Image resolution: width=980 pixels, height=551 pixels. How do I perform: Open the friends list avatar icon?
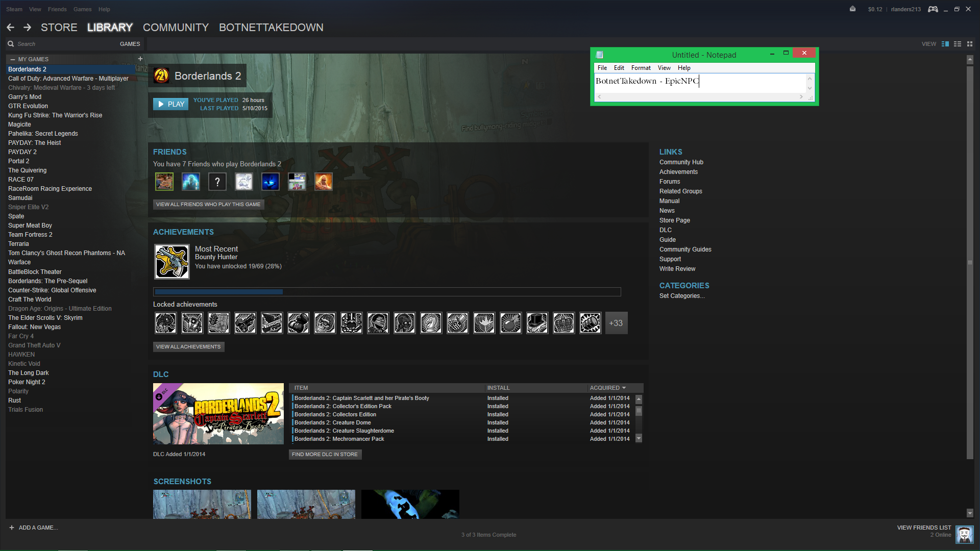coord(964,534)
